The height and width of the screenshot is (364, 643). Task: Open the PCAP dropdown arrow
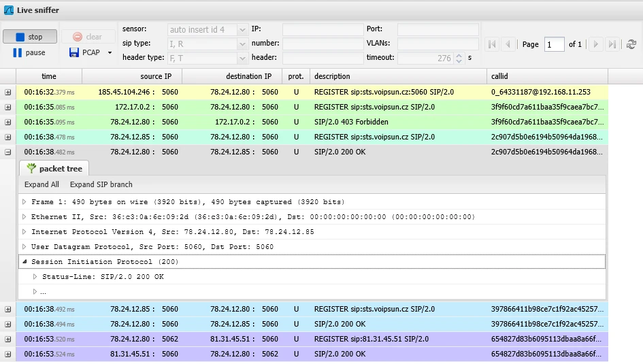tap(110, 52)
